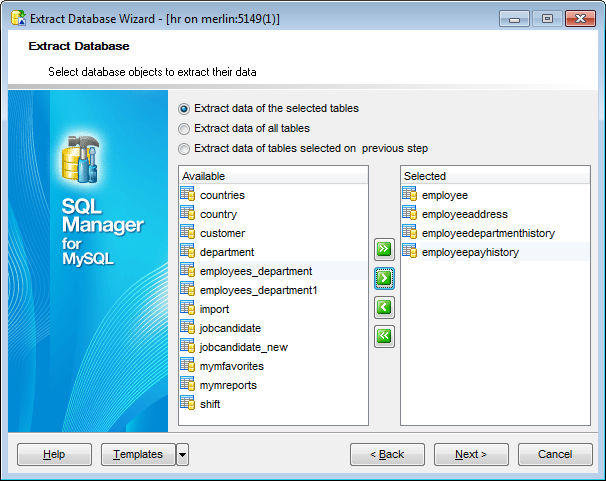The width and height of the screenshot is (606, 481).
Task: Click the Selected list column header
Action: coord(495,176)
